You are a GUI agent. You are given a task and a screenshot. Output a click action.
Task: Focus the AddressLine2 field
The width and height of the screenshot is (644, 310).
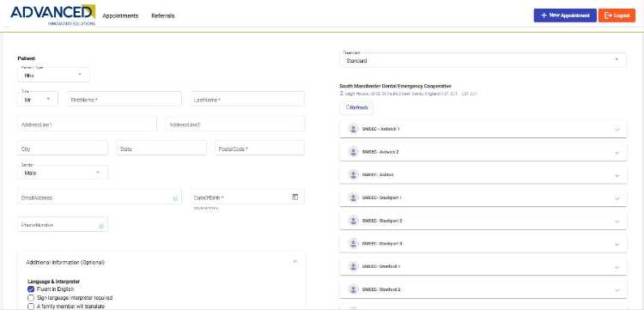pos(235,124)
